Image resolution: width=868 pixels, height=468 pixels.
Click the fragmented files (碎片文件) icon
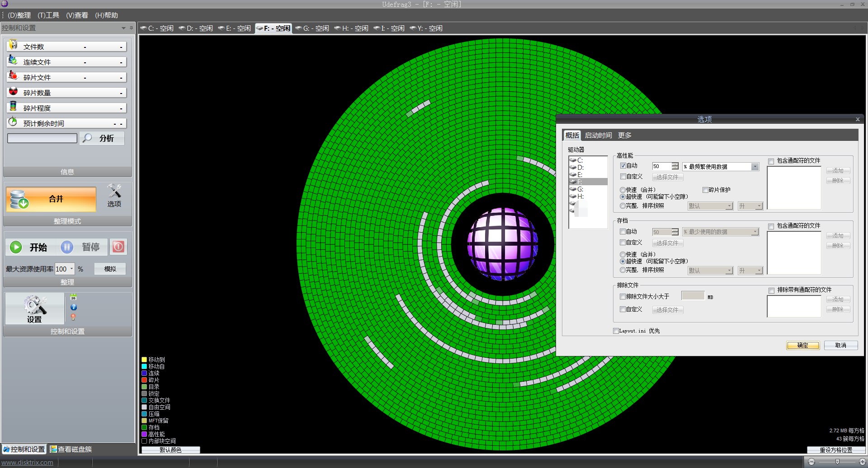tap(13, 75)
